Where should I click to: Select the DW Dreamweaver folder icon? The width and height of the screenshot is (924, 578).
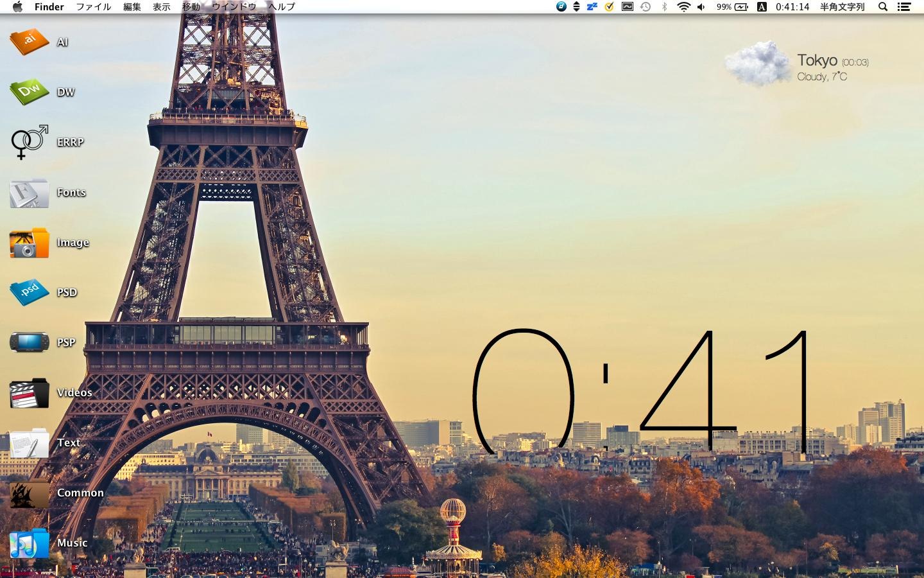point(30,92)
